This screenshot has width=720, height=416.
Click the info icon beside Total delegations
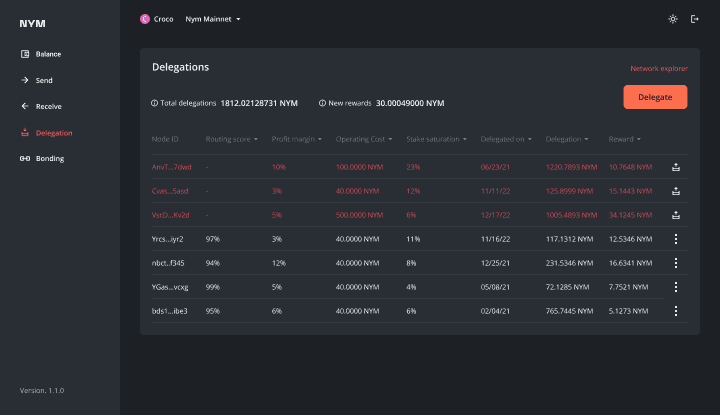tap(154, 103)
